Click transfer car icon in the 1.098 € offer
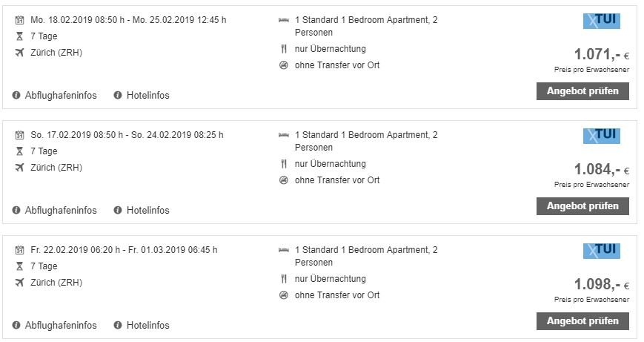644x342 pixels. tap(283, 295)
